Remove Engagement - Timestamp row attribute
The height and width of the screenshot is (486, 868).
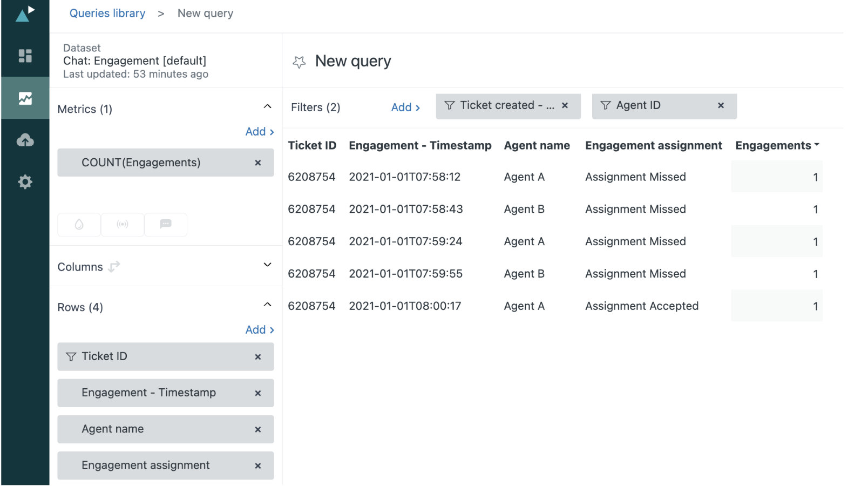(x=257, y=393)
